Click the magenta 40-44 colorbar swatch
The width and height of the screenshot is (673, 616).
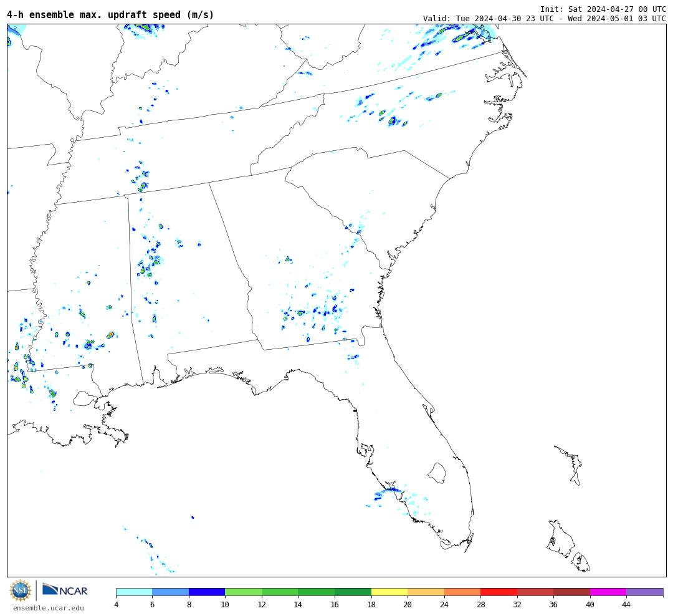click(608, 592)
